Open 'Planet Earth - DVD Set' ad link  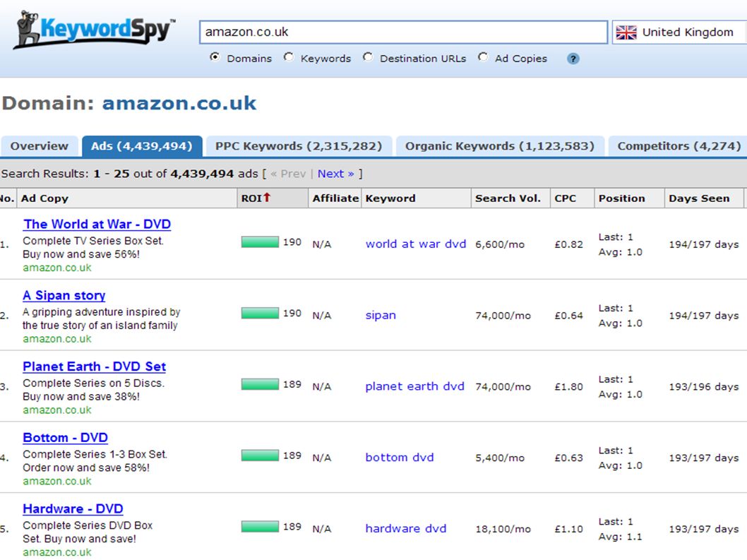(x=95, y=367)
